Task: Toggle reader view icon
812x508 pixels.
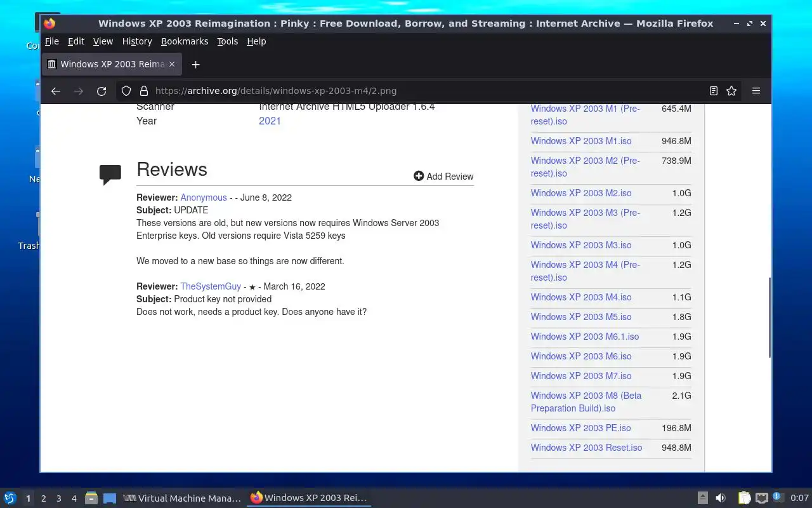Action: point(714,91)
